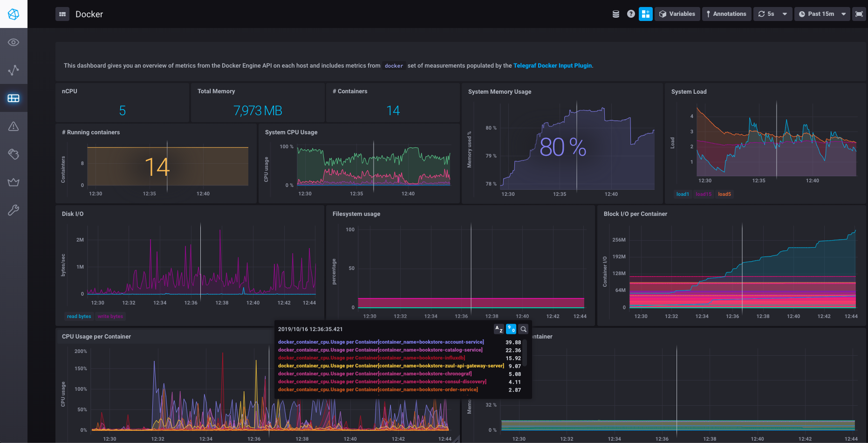Screen dimensions: 868x443
Task: Open Alerting via triangle sidebar icon
Action: pyautogui.click(x=14, y=126)
